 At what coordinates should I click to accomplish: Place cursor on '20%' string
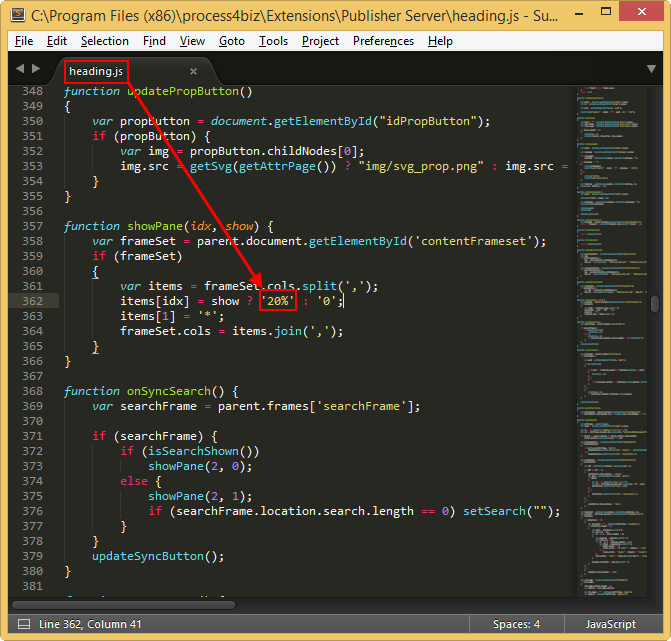(278, 301)
